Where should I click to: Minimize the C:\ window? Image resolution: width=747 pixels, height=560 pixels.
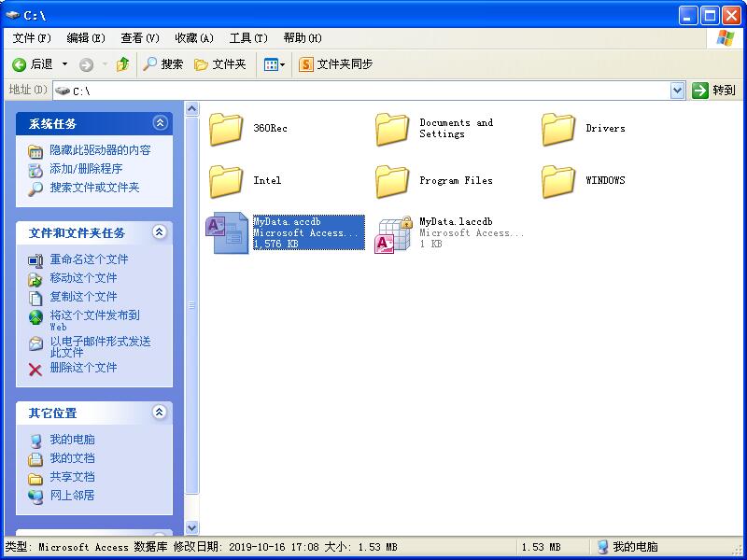point(688,16)
